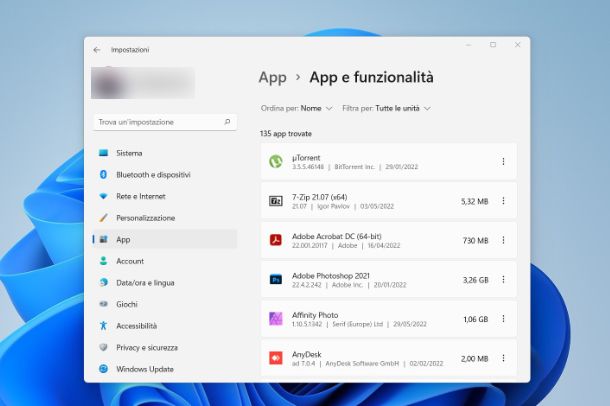Open options menu for Adobe Photoshop 2021
Screen dimensions: 610x406
(x=503, y=279)
